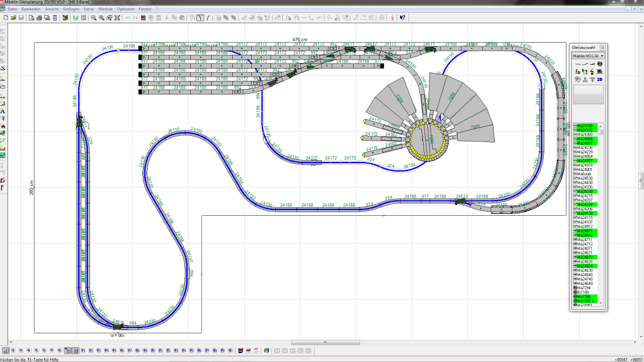
Task: Click the colored layers stack icon in bottom toolbar
Action: click(x=241, y=351)
